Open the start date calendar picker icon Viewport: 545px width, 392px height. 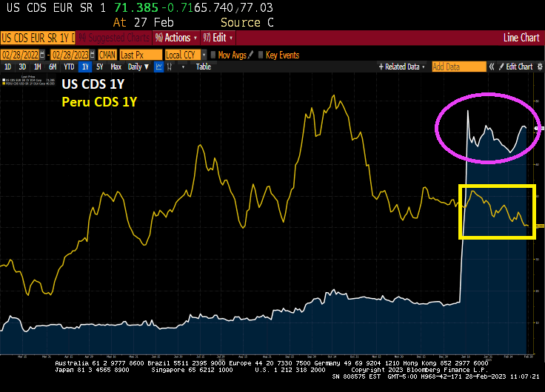(x=41, y=55)
